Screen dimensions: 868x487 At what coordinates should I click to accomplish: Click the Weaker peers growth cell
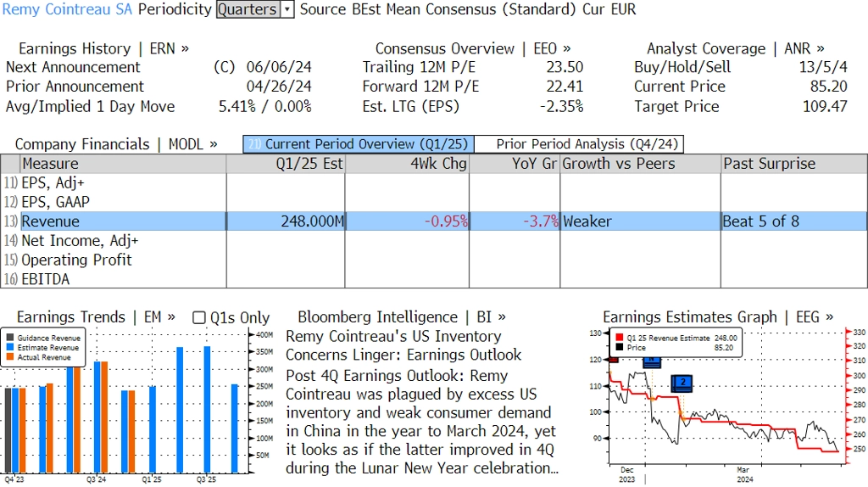point(641,221)
